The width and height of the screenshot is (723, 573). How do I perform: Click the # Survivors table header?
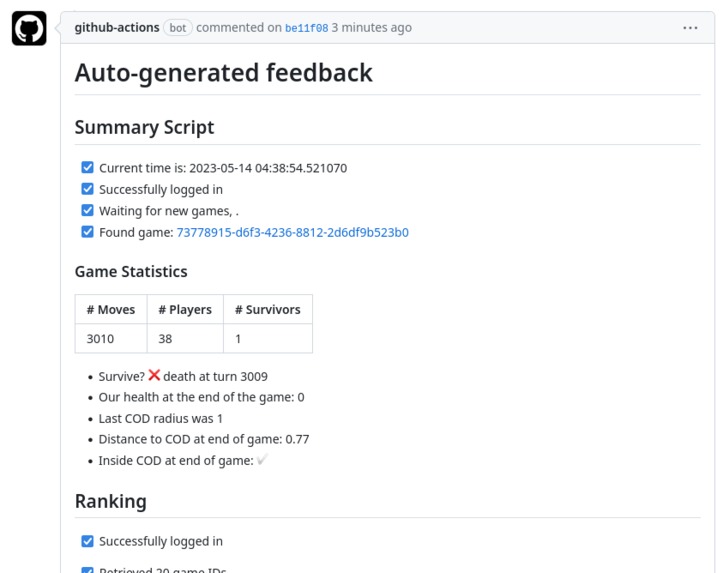pyautogui.click(x=268, y=309)
